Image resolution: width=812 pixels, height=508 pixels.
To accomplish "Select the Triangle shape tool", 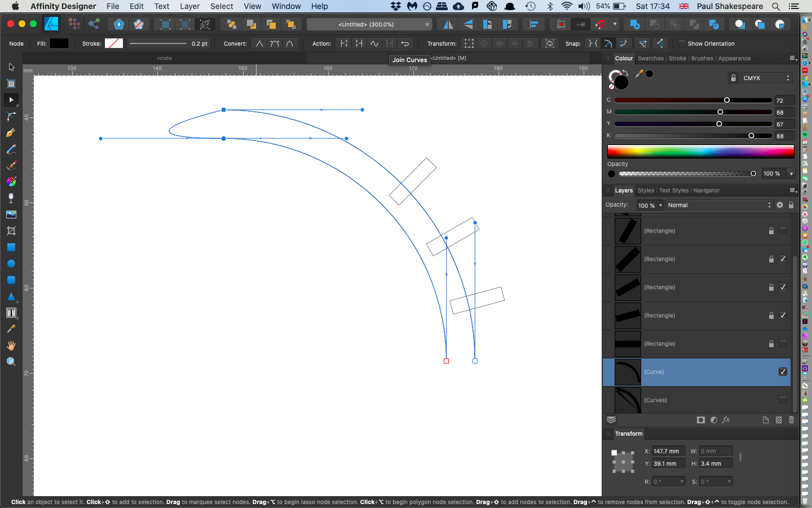I will tap(11, 296).
